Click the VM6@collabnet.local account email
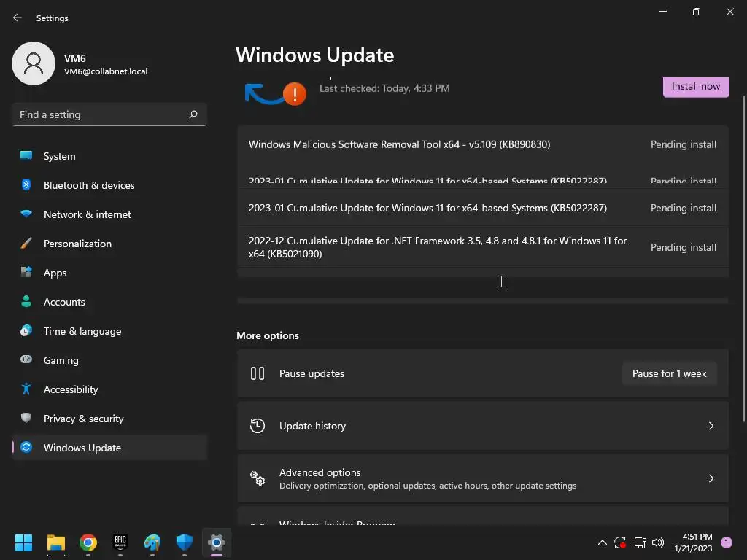Image resolution: width=747 pixels, height=560 pixels. click(106, 71)
